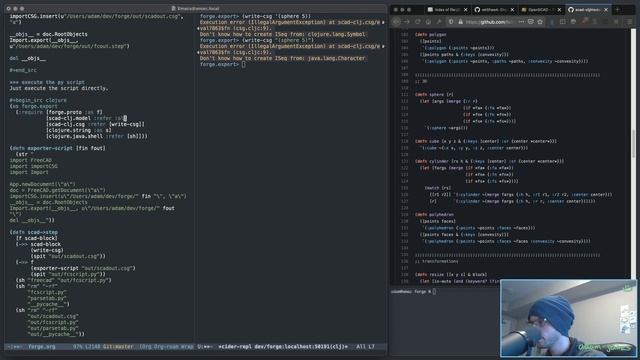640x360 pixels.
Task: Click the padlock site security icon
Action: pyautogui.click(x=460, y=22)
